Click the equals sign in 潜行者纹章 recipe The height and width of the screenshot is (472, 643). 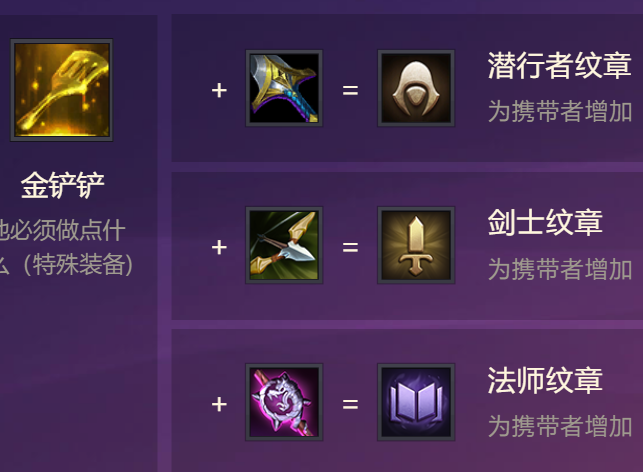pyautogui.click(x=350, y=90)
